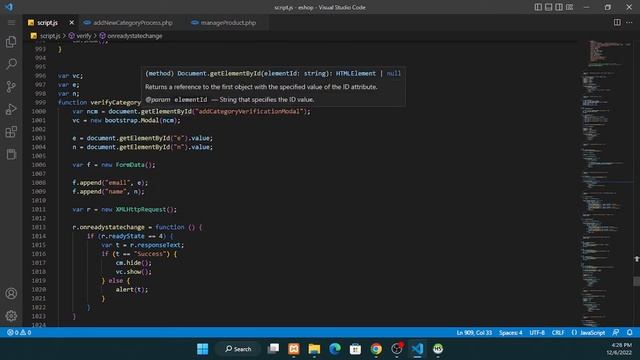The height and width of the screenshot is (360, 640).
Task: Switch to addNewCategoryProcess.php tab
Action: (133, 22)
